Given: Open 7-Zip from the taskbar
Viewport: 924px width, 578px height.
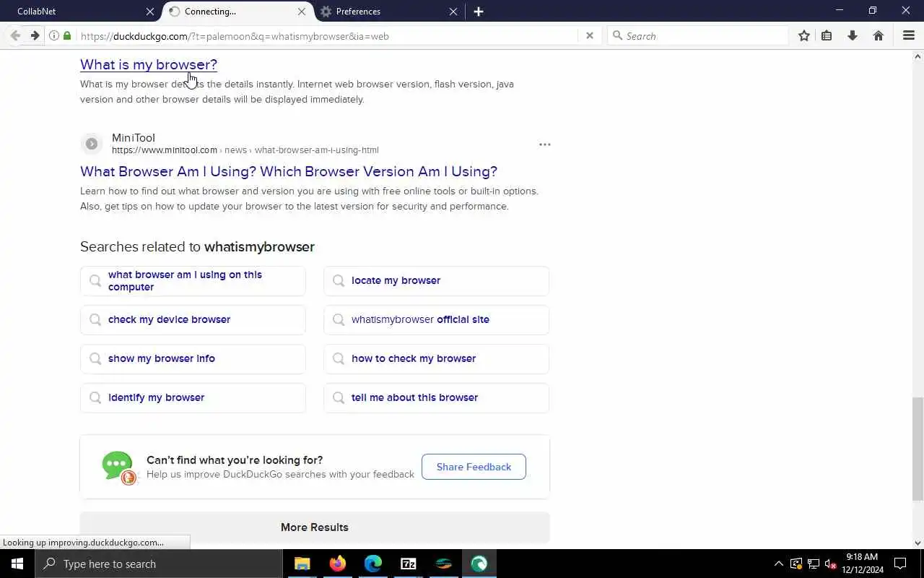Looking at the screenshot, I should 409,564.
